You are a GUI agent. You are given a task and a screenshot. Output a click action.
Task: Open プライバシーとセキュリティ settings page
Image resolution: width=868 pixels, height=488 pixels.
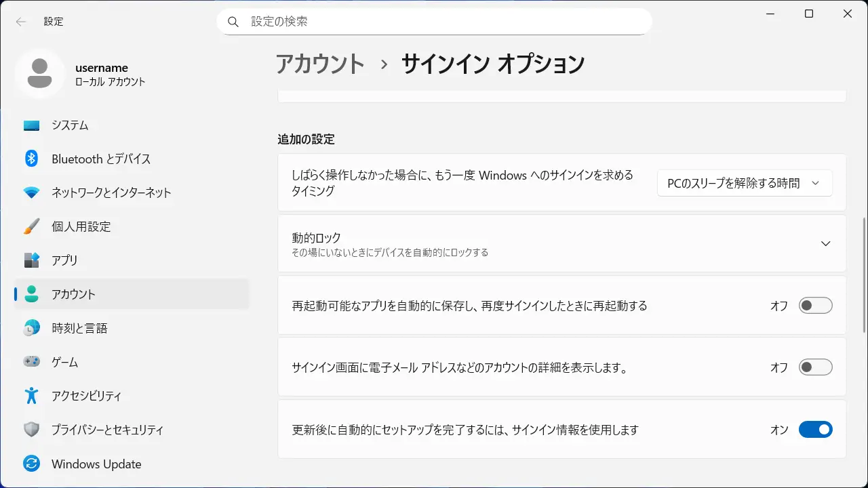107,430
